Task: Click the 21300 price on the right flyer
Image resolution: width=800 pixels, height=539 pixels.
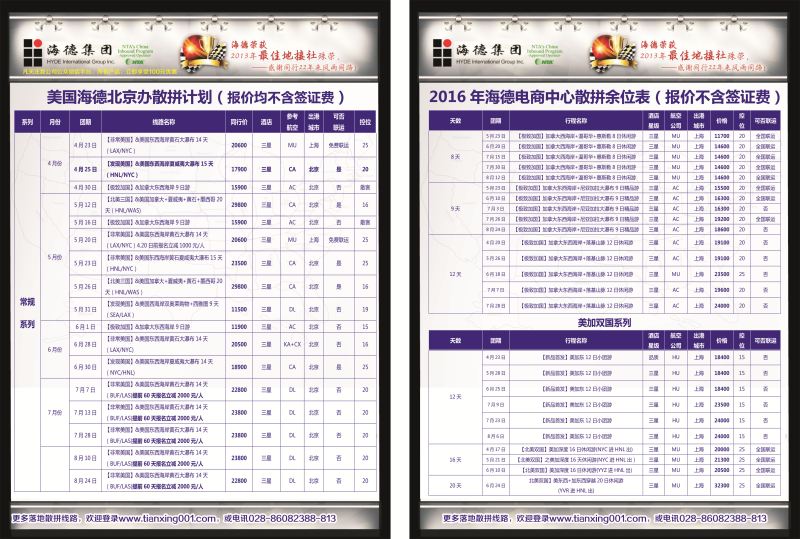Action: tap(721, 460)
